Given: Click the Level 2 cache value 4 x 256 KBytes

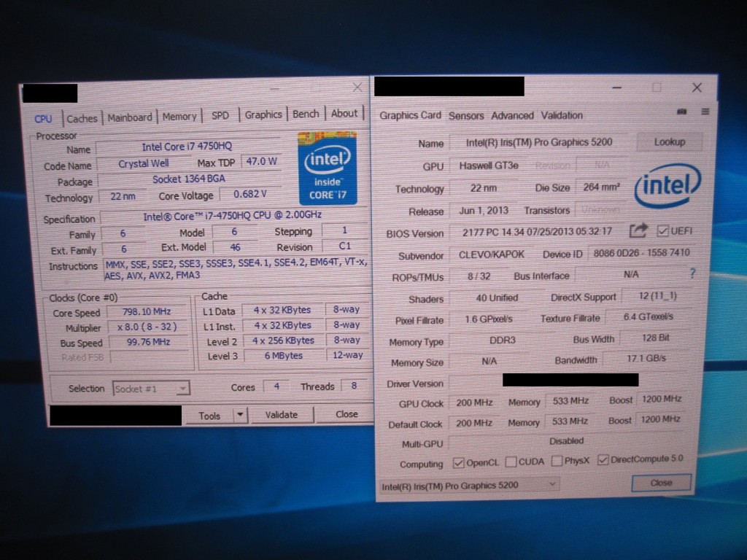Looking at the screenshot, I should pos(284,341).
